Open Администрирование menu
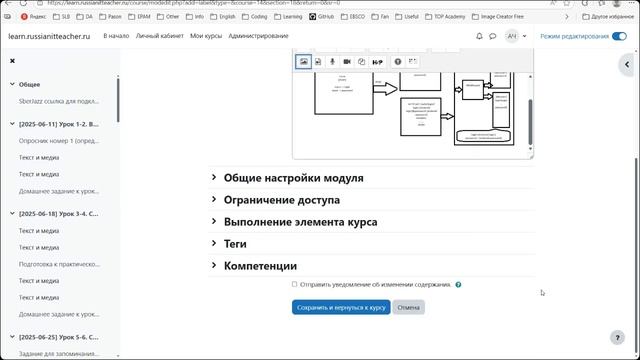 258,36
